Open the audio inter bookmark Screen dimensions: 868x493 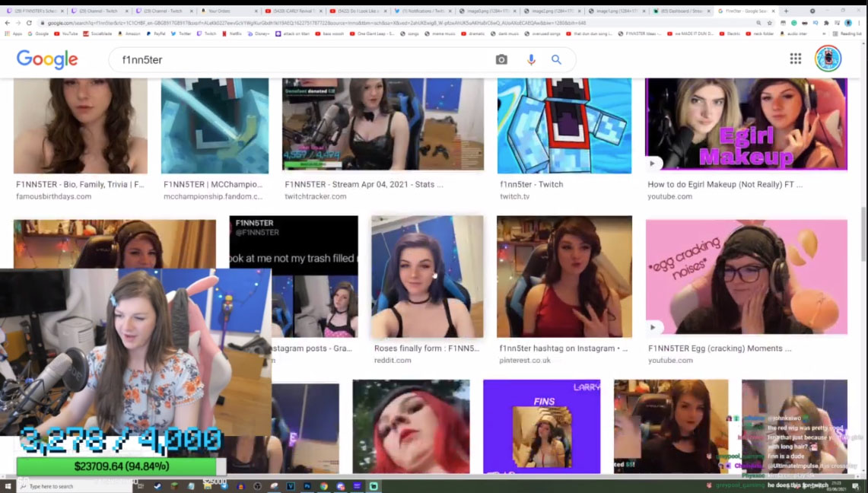[x=793, y=33]
